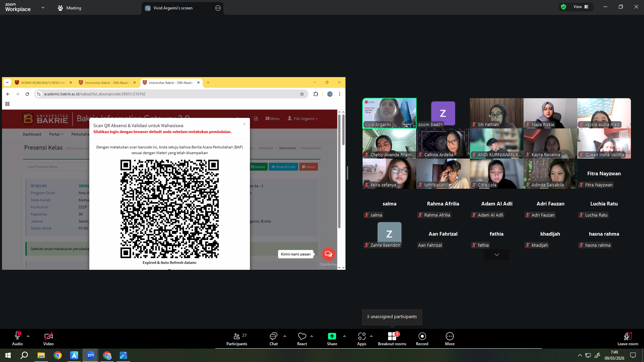Toggle microphone with Audio button
This screenshot has width=644, height=362.
[x=17, y=339]
